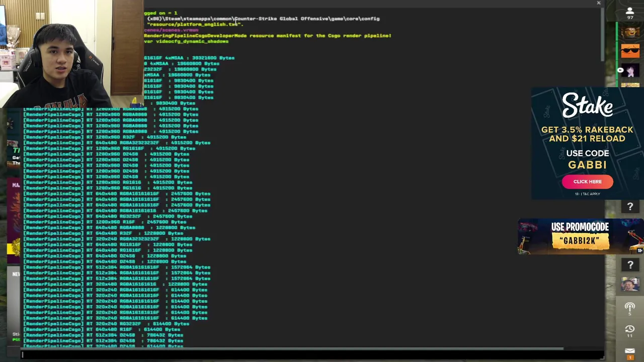Viewport: 644px width, 362px height.
Task: Open the friends list icon showing 97
Action: pyautogui.click(x=630, y=13)
